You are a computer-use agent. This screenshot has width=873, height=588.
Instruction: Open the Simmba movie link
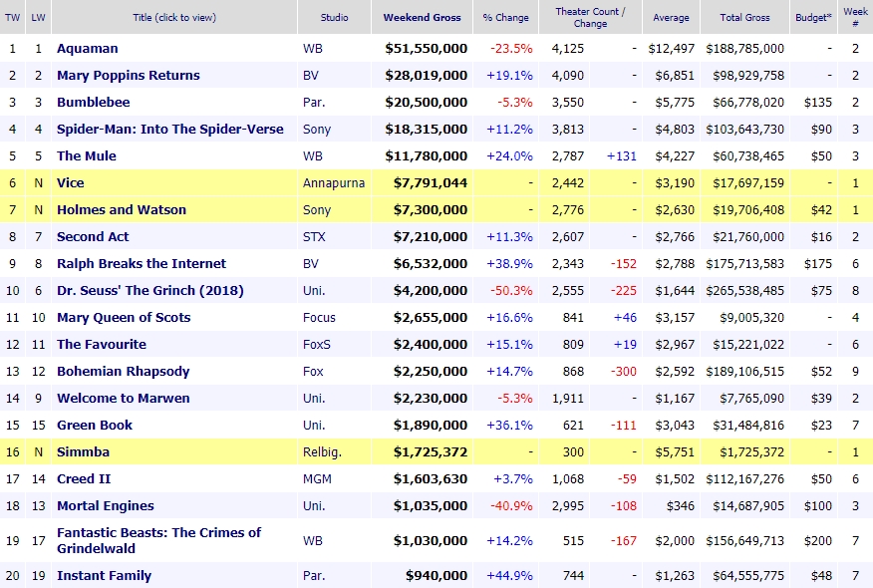click(83, 452)
